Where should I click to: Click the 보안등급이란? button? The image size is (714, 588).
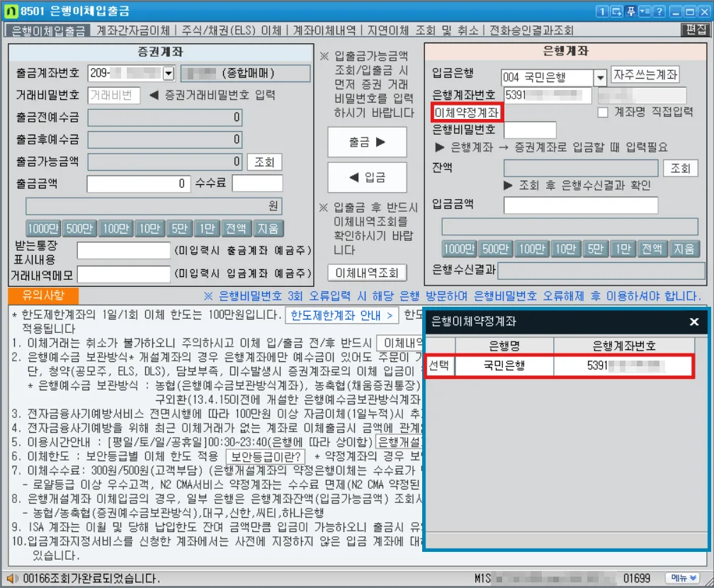266,456
